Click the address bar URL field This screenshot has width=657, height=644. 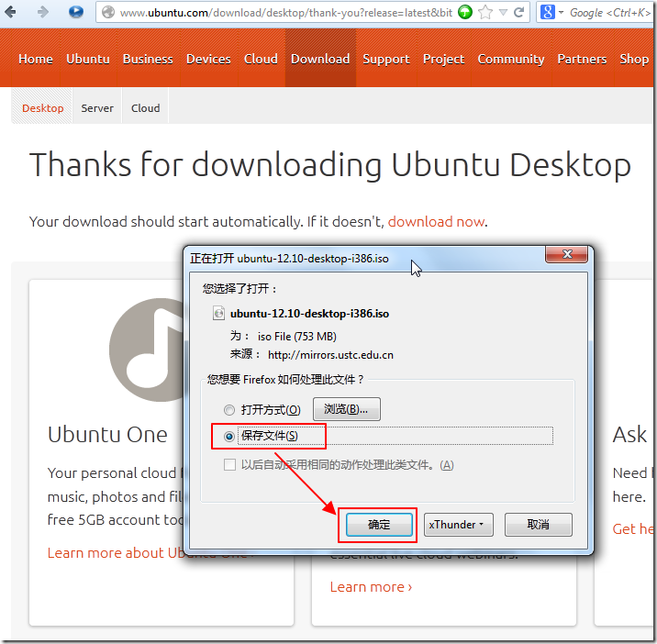[x=285, y=13]
